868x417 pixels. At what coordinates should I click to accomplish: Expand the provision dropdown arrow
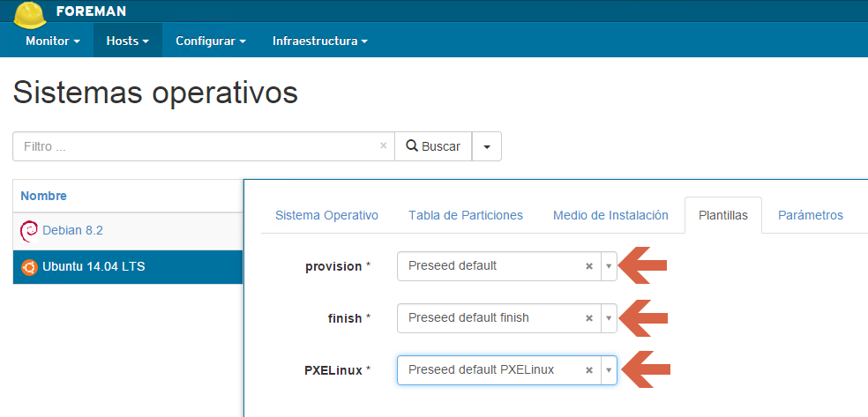pos(609,266)
